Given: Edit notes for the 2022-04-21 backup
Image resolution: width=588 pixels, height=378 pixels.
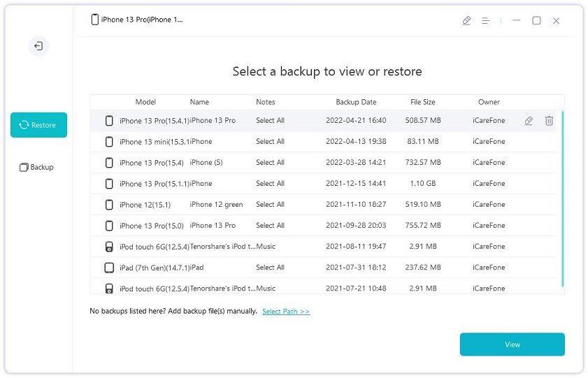Looking at the screenshot, I should [x=529, y=121].
